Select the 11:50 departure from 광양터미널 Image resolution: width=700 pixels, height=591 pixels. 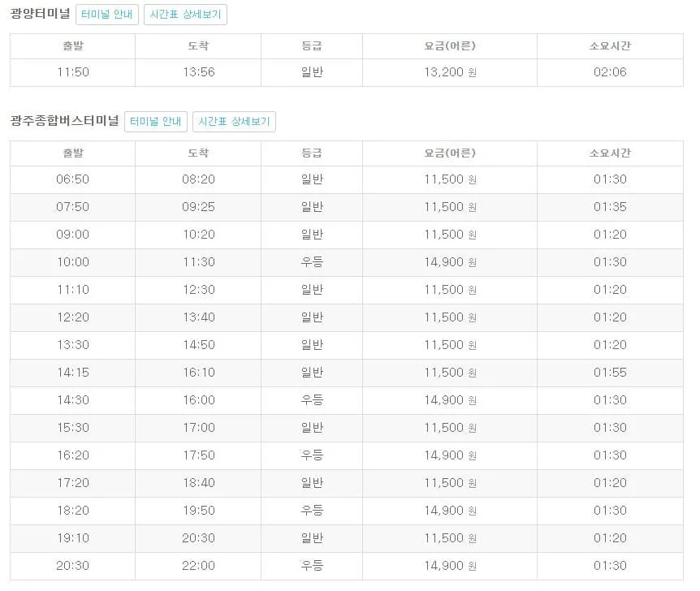click(72, 72)
